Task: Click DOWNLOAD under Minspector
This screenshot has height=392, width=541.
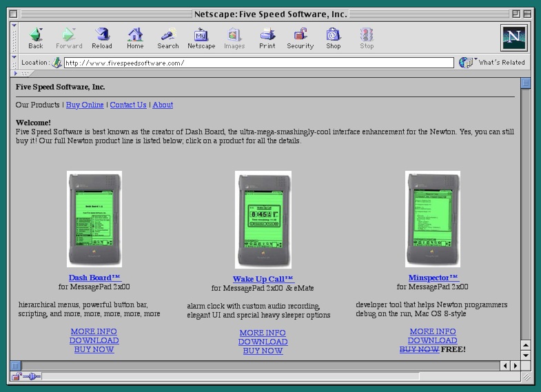Action: tap(433, 340)
